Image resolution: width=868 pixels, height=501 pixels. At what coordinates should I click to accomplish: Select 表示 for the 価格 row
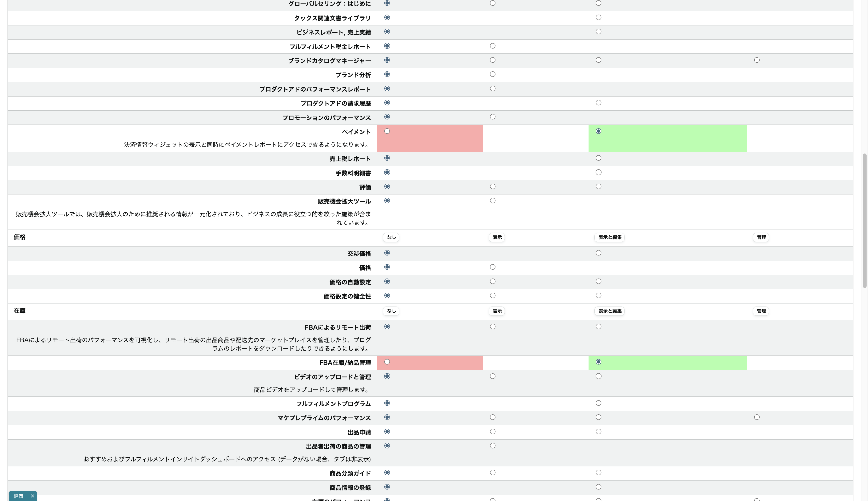(x=493, y=267)
